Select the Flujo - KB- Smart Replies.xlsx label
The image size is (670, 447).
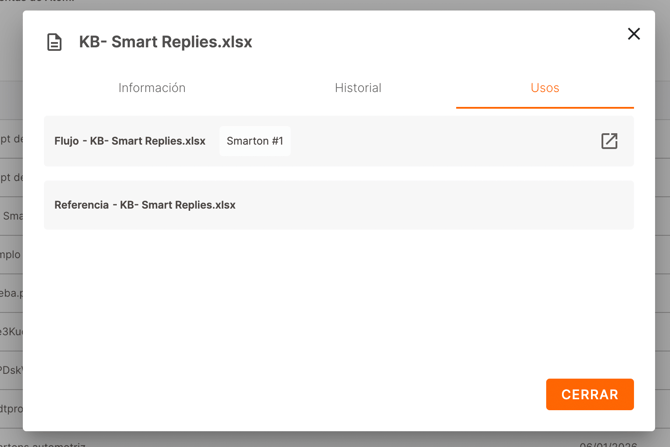coord(130,141)
